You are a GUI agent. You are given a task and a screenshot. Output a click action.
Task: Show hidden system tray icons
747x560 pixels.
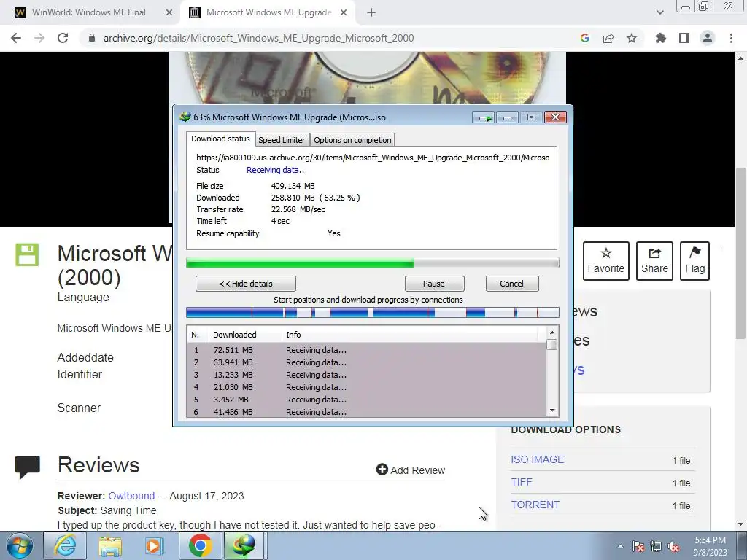620,546
